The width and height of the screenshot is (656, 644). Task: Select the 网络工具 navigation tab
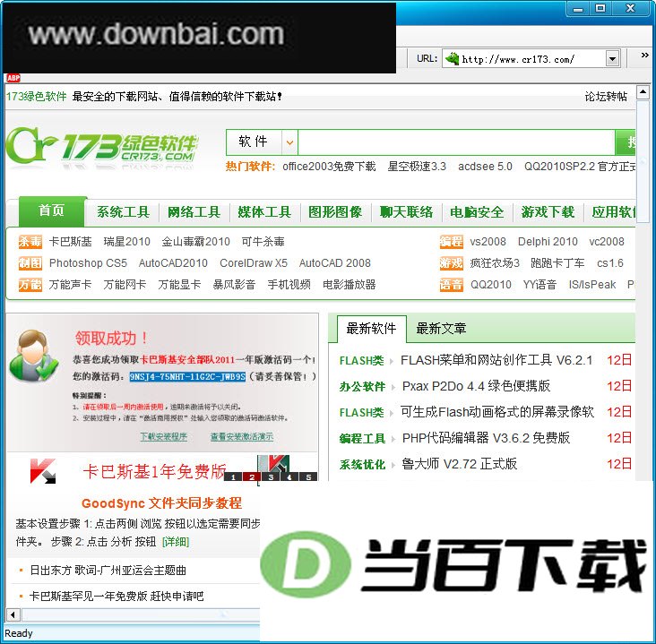click(194, 212)
